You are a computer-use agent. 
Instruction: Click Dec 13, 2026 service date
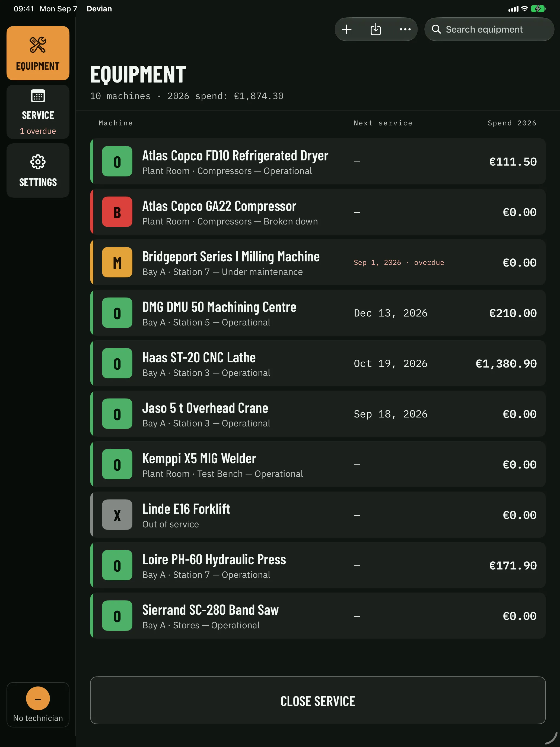coord(390,313)
